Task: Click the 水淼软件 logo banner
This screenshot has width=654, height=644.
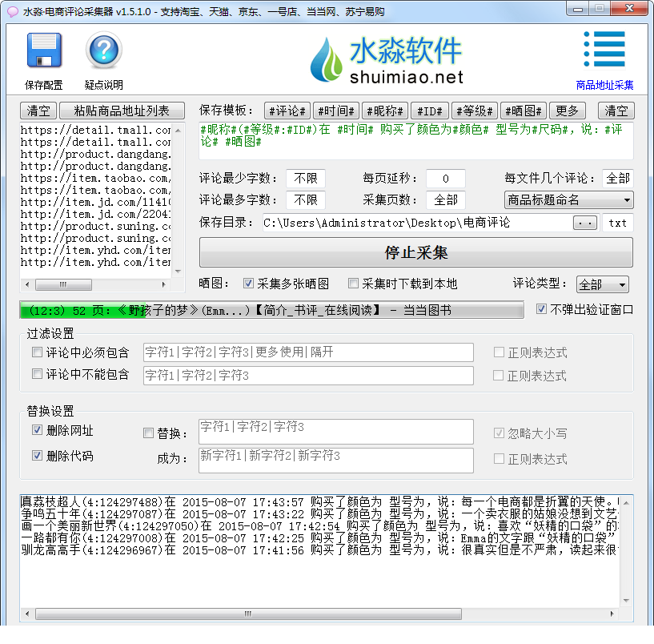Action: 387,60
